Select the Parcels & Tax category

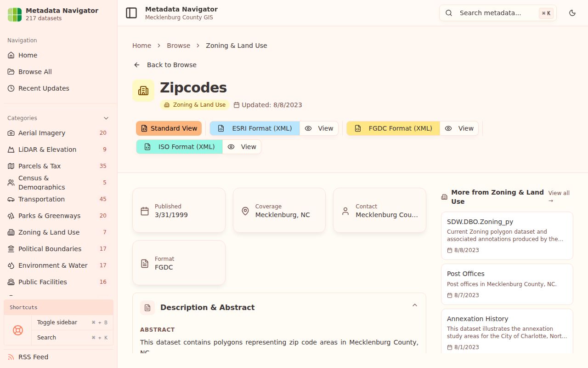[59, 166]
